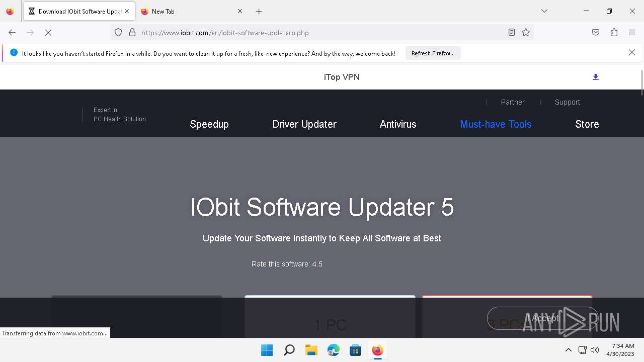Open the clock and date panel
The height and width of the screenshot is (362, 644).
pyautogui.click(x=621, y=350)
